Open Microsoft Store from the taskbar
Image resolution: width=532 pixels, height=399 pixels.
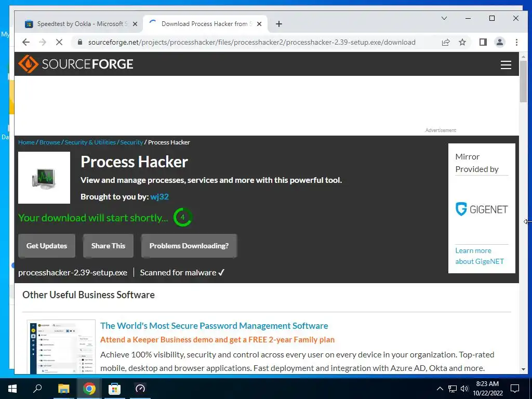click(x=114, y=389)
